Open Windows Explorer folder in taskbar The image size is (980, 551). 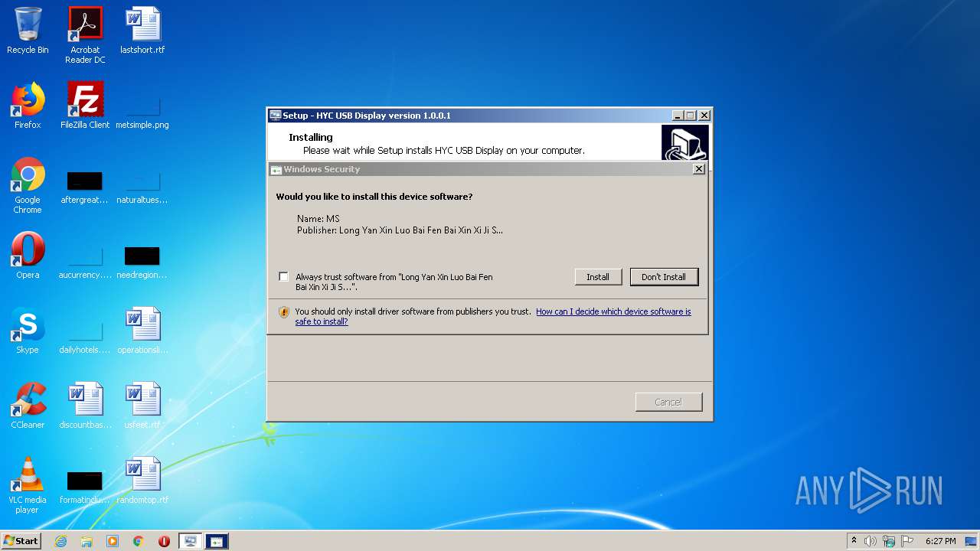point(87,541)
